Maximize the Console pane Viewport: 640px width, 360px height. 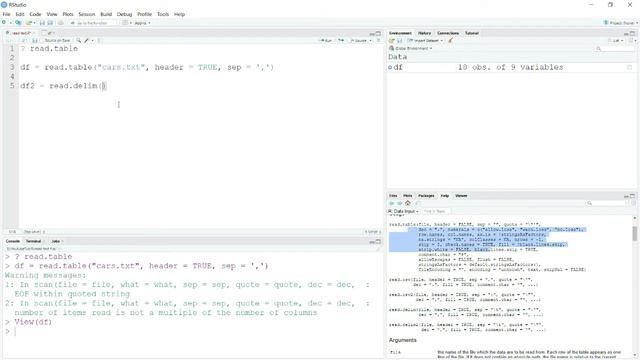pyautogui.click(x=378, y=242)
